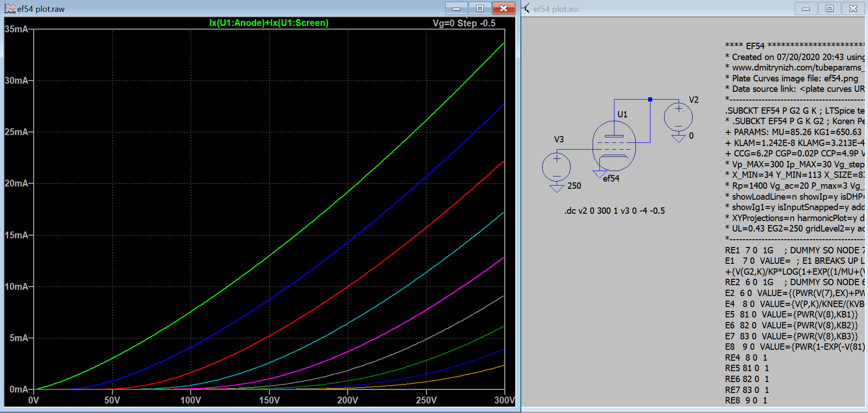The width and height of the screenshot is (868, 413).
Task: Maximize the ef54 plot.asc window
Action: (x=829, y=8)
